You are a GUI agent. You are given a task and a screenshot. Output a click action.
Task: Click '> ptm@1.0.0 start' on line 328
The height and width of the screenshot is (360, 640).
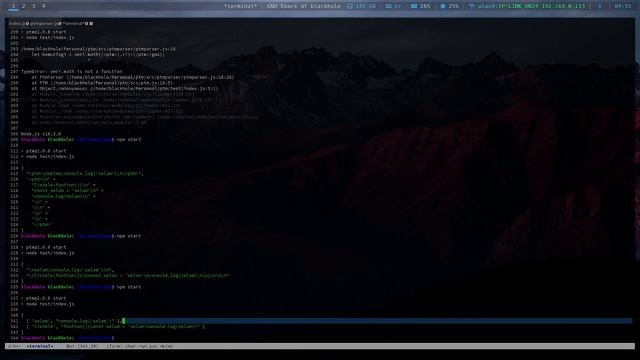43,247
